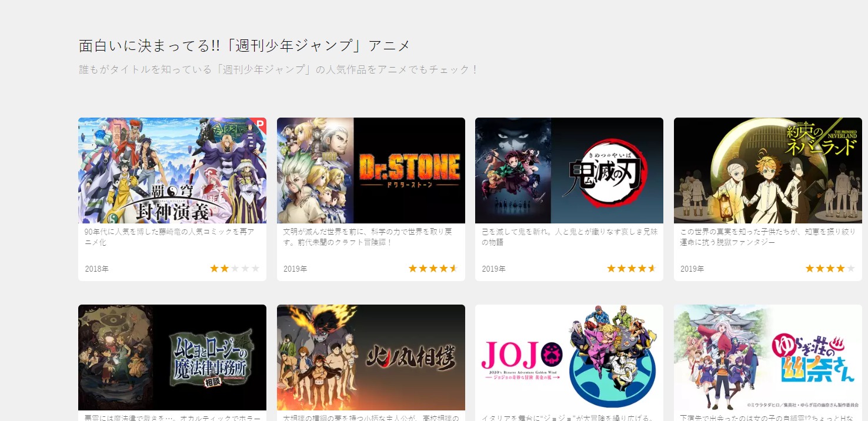This screenshot has height=421, width=868.
Task: Click the 2018年 label on 封神演義 card
Action: tap(96, 269)
